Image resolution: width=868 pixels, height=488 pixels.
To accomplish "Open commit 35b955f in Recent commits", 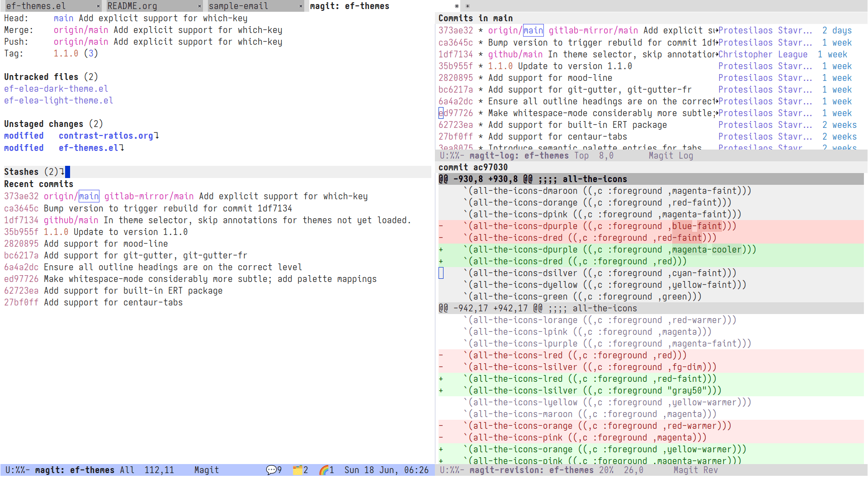I will (x=21, y=232).
